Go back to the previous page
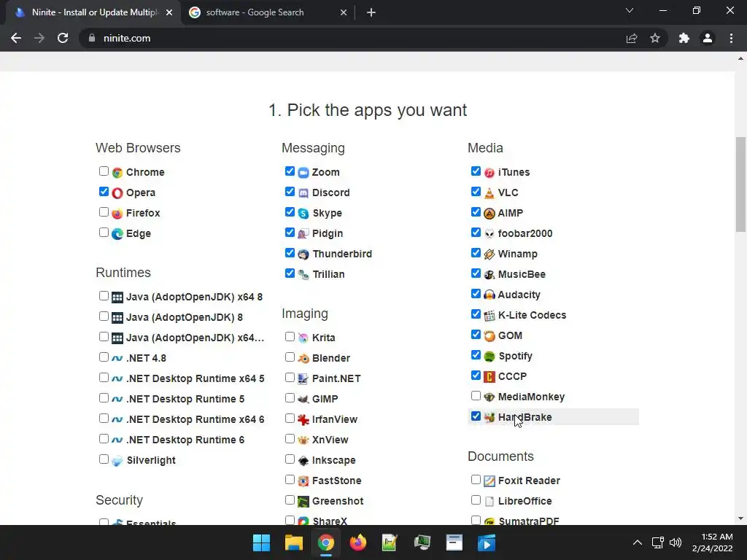747x560 pixels. click(16, 38)
